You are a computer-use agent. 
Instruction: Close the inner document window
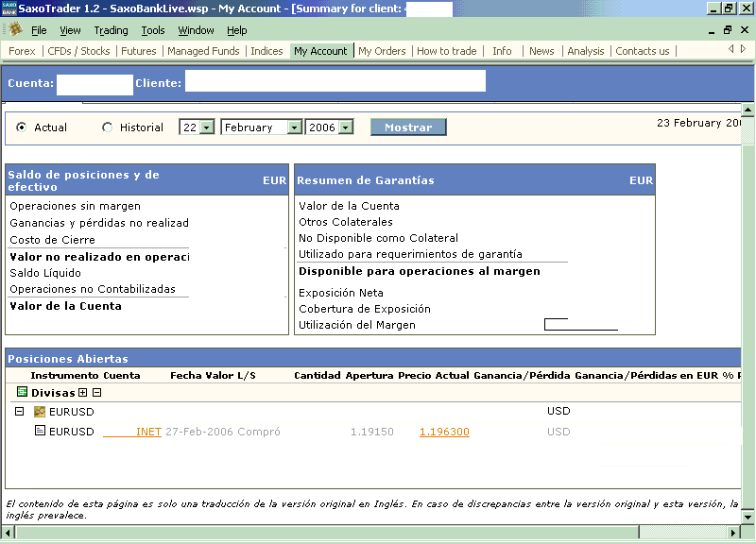tap(745, 30)
